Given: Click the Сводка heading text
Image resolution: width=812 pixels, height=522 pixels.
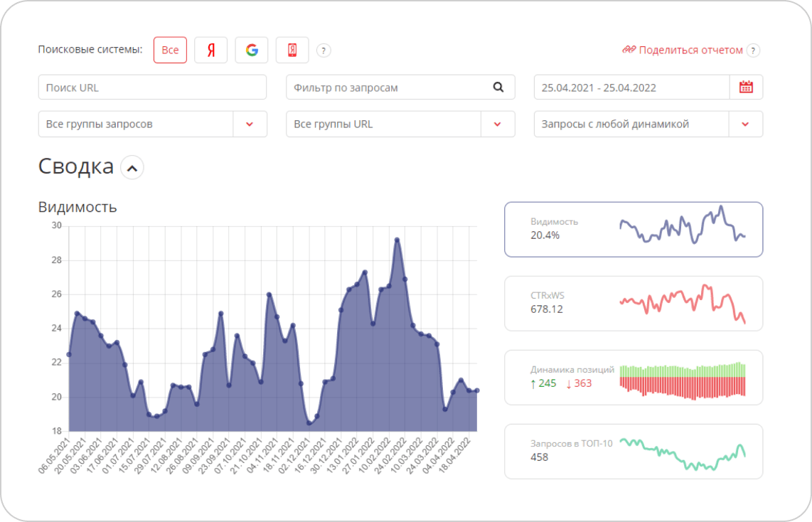Looking at the screenshot, I should pyautogui.click(x=76, y=166).
